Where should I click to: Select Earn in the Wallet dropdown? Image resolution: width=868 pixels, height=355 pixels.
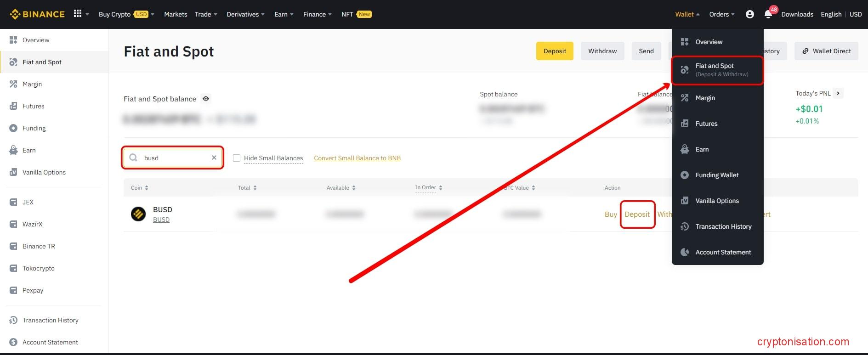click(x=717, y=149)
